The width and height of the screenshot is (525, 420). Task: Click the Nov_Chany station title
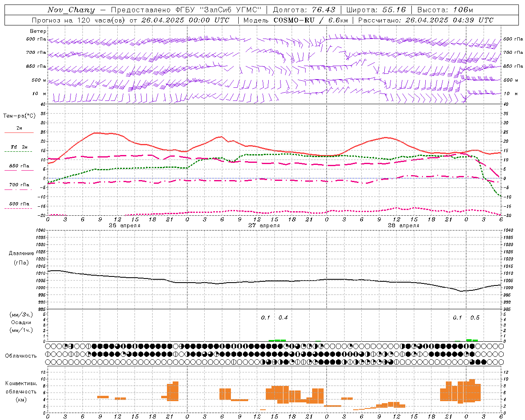tap(71, 10)
